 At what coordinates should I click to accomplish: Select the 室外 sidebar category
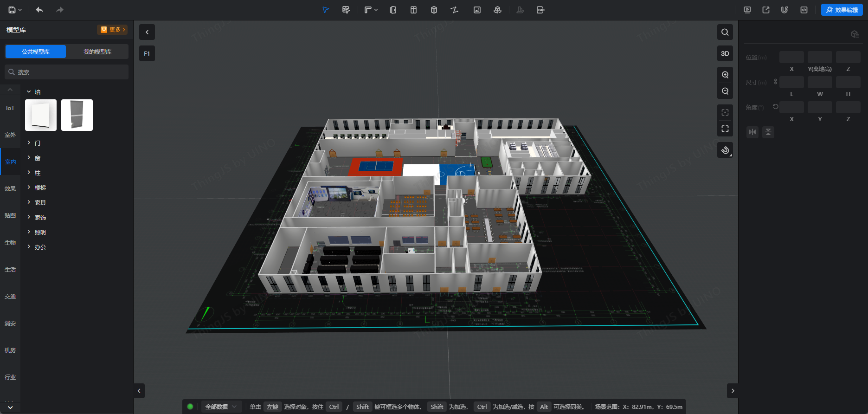[10, 135]
